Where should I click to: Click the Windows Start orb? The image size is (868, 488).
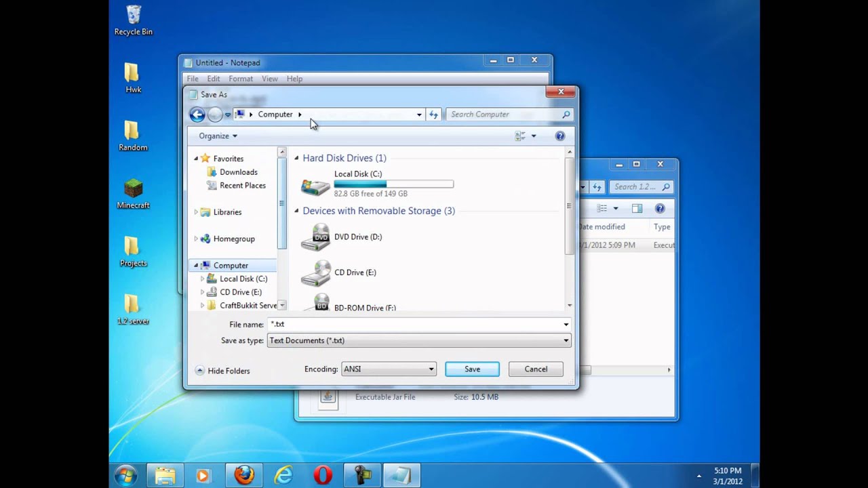[x=126, y=475]
